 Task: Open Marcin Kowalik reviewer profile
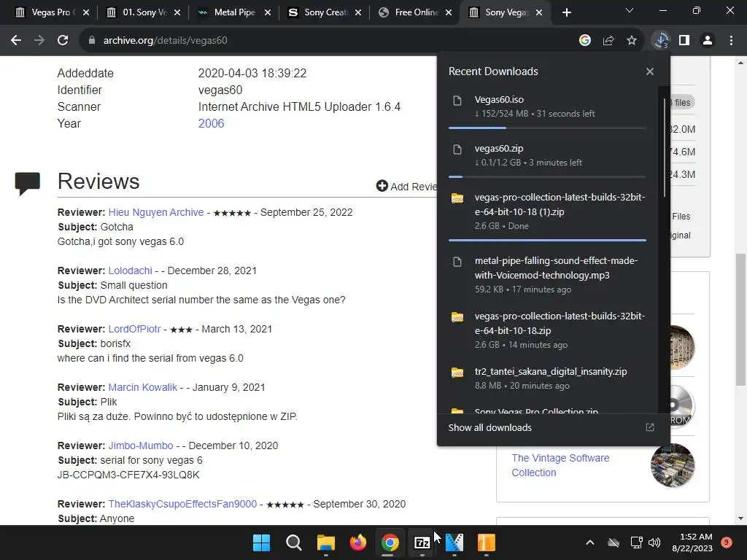point(142,388)
